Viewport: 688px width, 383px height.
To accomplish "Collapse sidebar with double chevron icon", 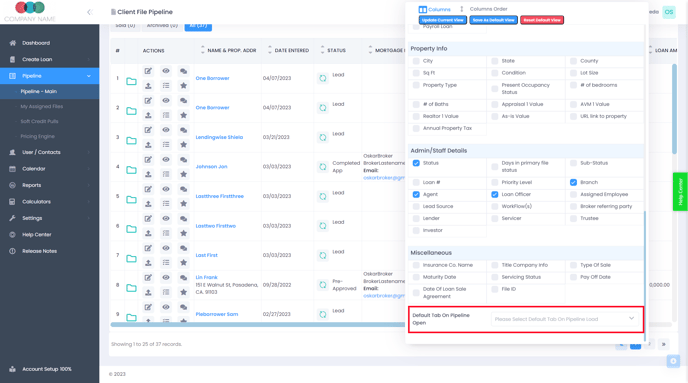I will pyautogui.click(x=90, y=12).
